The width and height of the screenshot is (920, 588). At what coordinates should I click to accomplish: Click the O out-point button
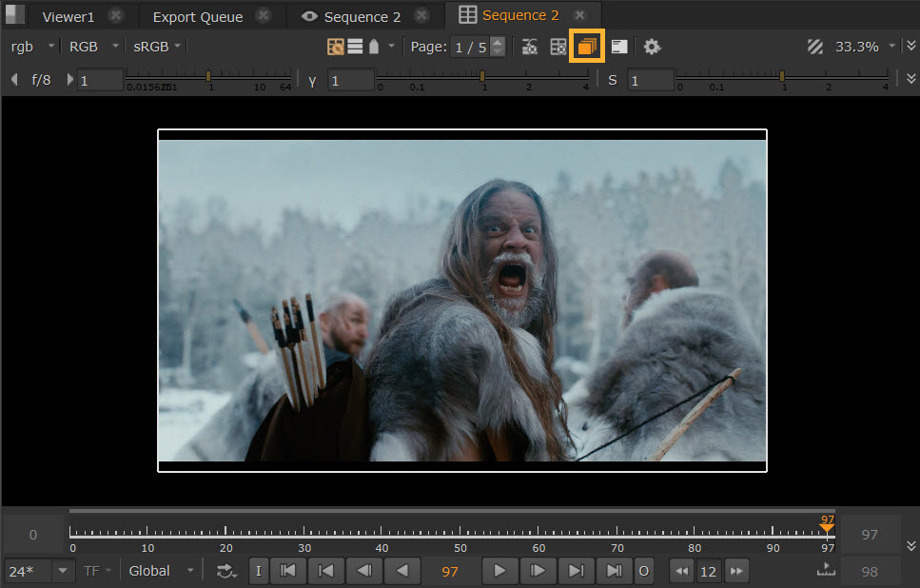(644, 571)
